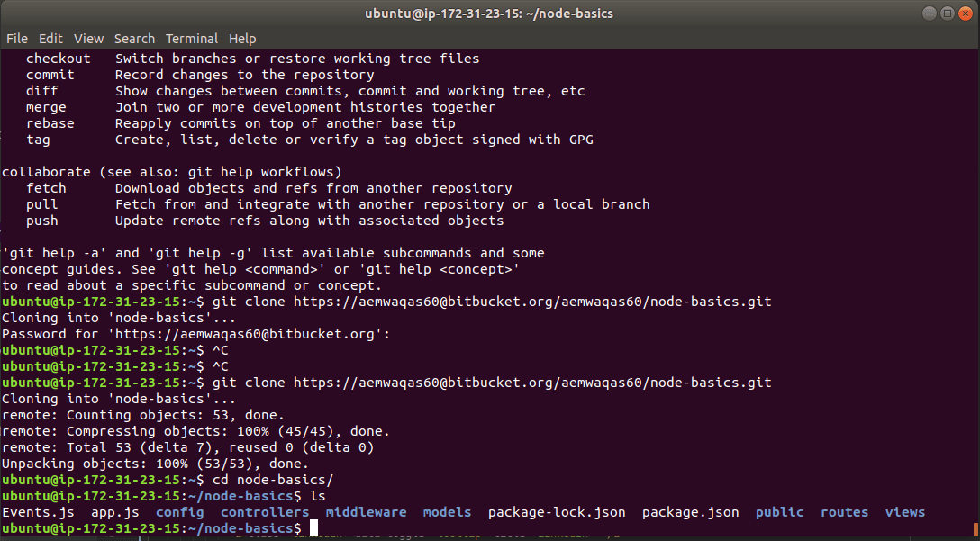This screenshot has width=980, height=541.
Task: Close the terminal window
Action: [965, 14]
